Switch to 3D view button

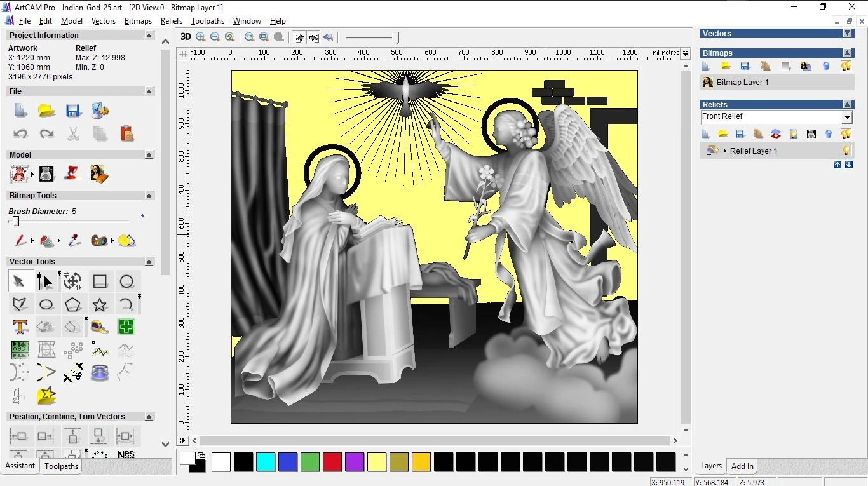coord(186,37)
